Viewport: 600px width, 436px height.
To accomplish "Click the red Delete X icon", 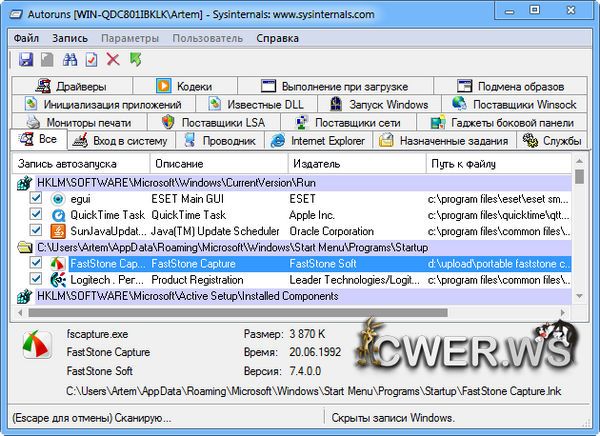I will coord(113,60).
